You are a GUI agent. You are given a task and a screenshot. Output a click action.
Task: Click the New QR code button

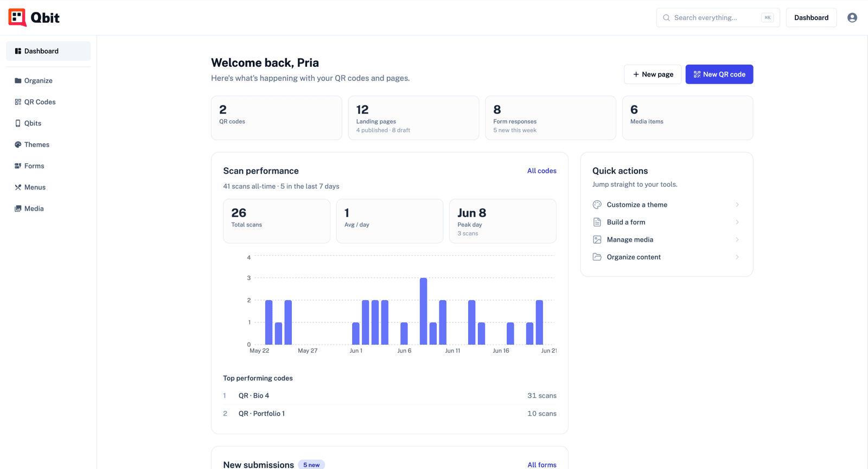(719, 74)
